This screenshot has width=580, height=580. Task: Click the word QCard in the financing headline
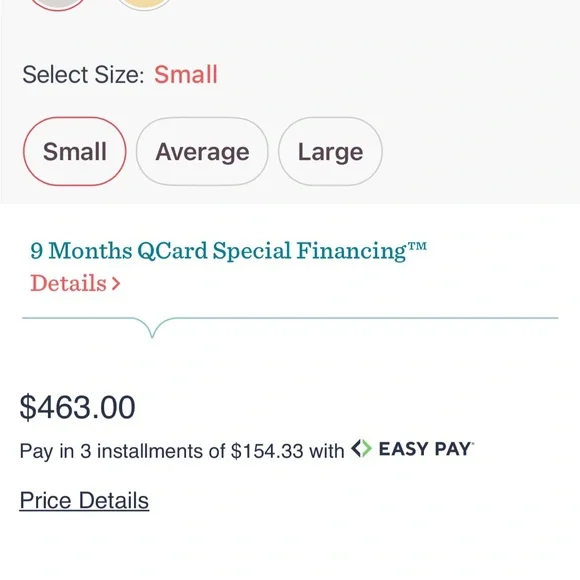pos(172,251)
